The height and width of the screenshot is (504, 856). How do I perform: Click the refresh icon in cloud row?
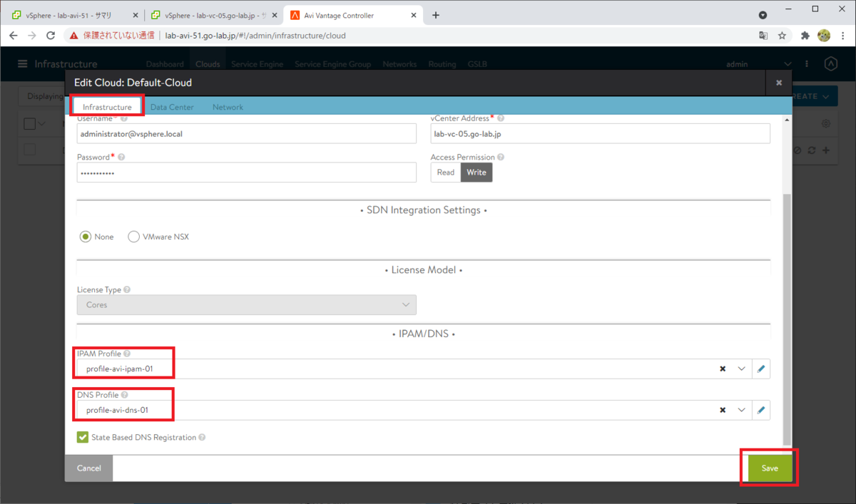coord(812,150)
